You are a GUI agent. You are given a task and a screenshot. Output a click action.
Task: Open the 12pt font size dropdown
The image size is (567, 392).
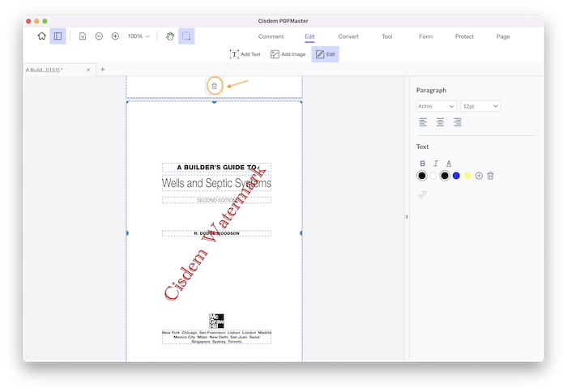[480, 106]
